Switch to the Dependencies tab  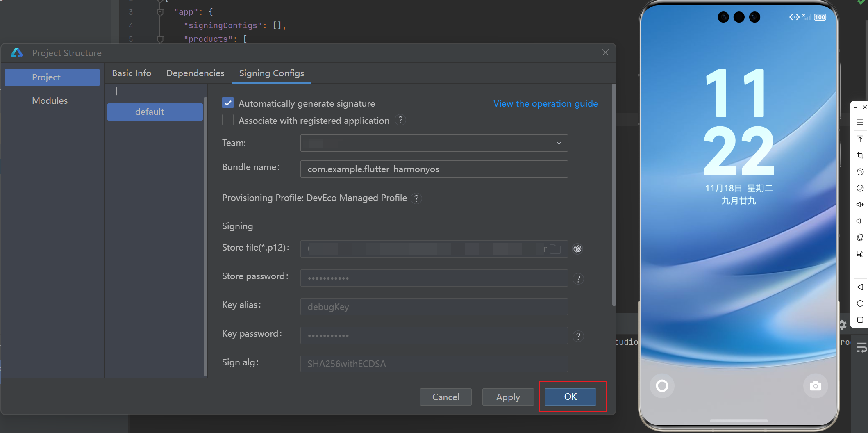point(195,73)
